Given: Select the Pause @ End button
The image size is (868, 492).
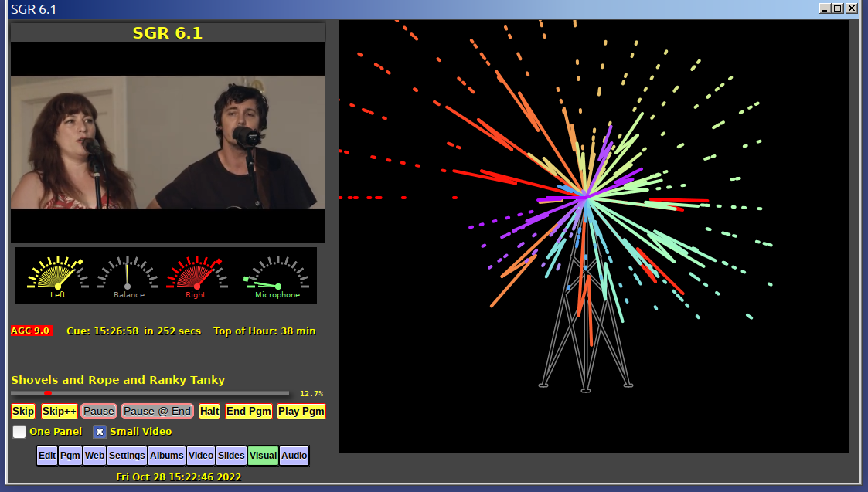Looking at the screenshot, I should (x=157, y=411).
